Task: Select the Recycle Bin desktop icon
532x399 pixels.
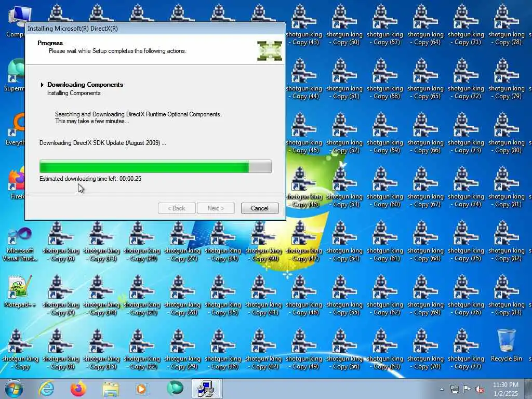Action: point(506,345)
